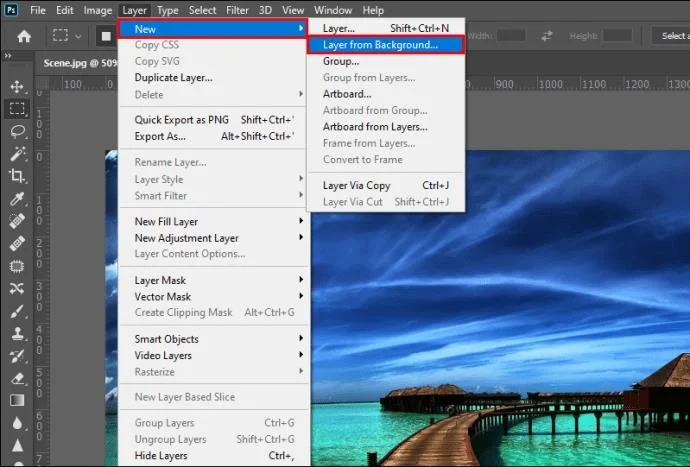Screen dimensions: 690x467
Task: Select the Eyedropper tool
Action: click(x=17, y=199)
